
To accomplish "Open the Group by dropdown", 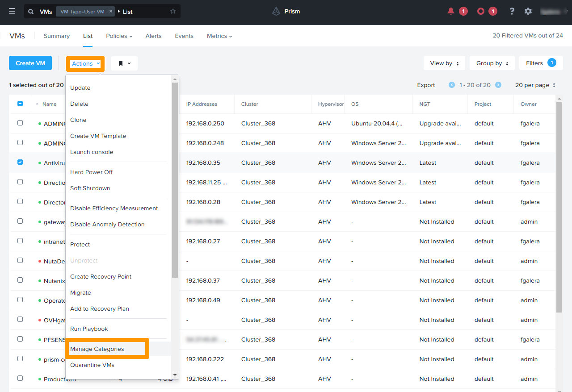I will coord(492,63).
